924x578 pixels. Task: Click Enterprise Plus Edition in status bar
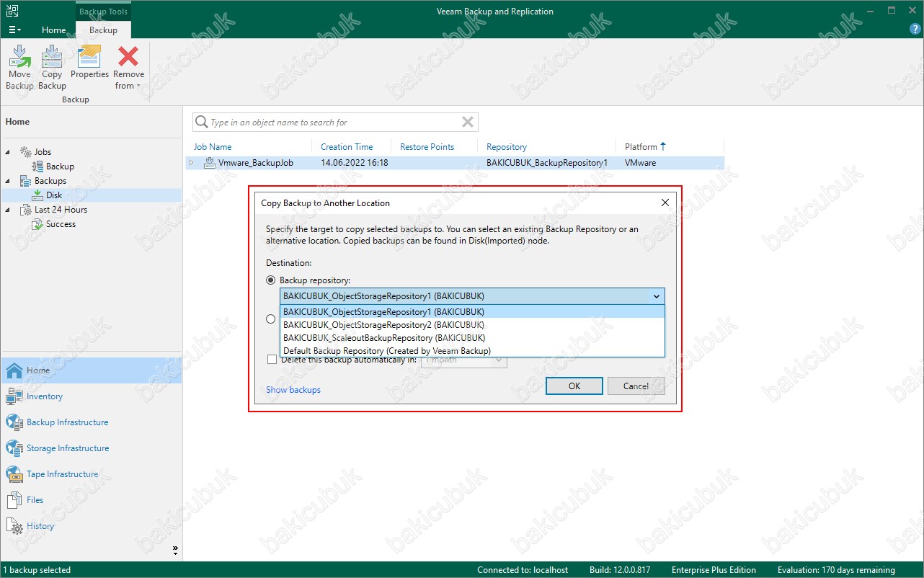714,570
